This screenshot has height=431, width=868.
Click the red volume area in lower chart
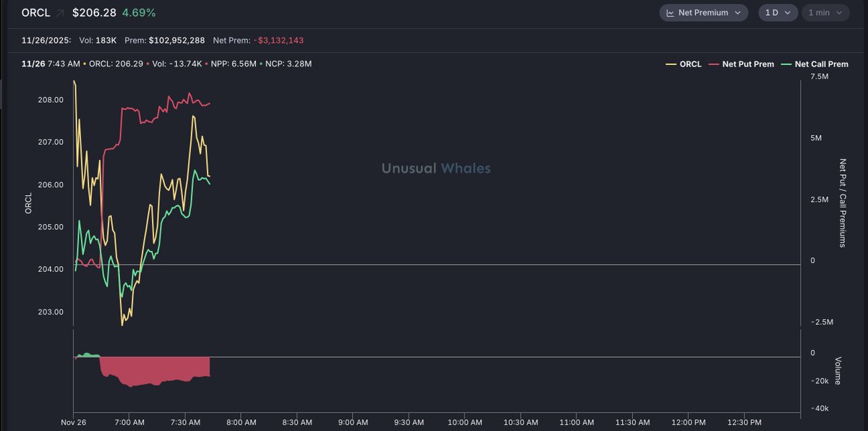(x=152, y=370)
